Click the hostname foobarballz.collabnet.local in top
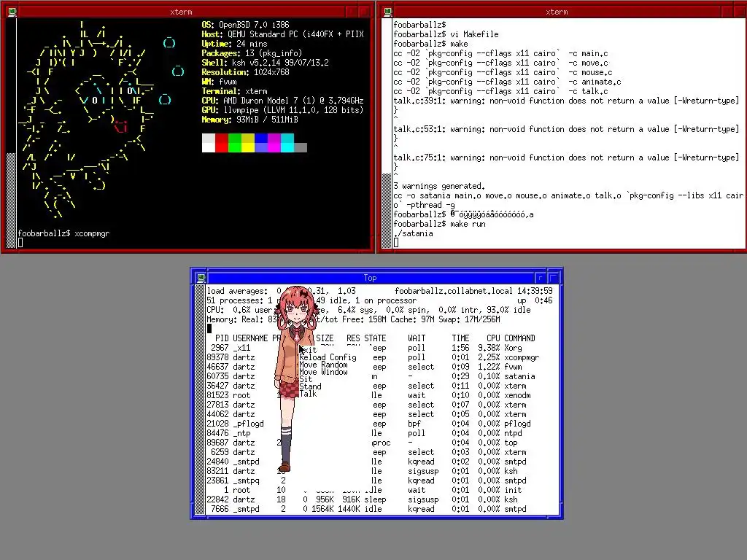Screen dimensions: 747x560 click(454, 291)
